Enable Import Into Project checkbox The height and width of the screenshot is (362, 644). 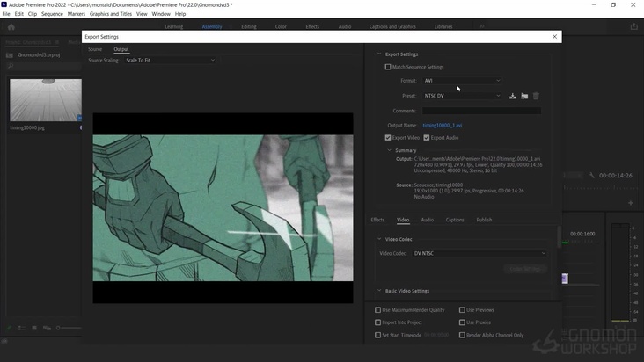[377, 322]
